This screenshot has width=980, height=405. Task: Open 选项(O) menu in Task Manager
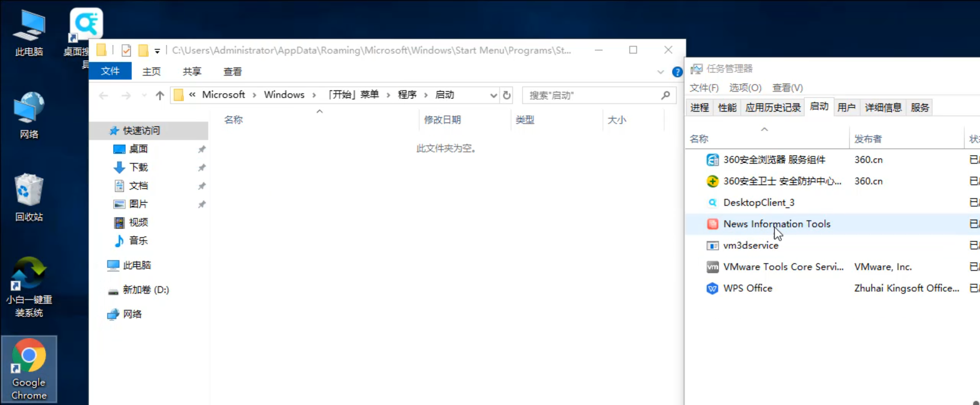(x=745, y=88)
